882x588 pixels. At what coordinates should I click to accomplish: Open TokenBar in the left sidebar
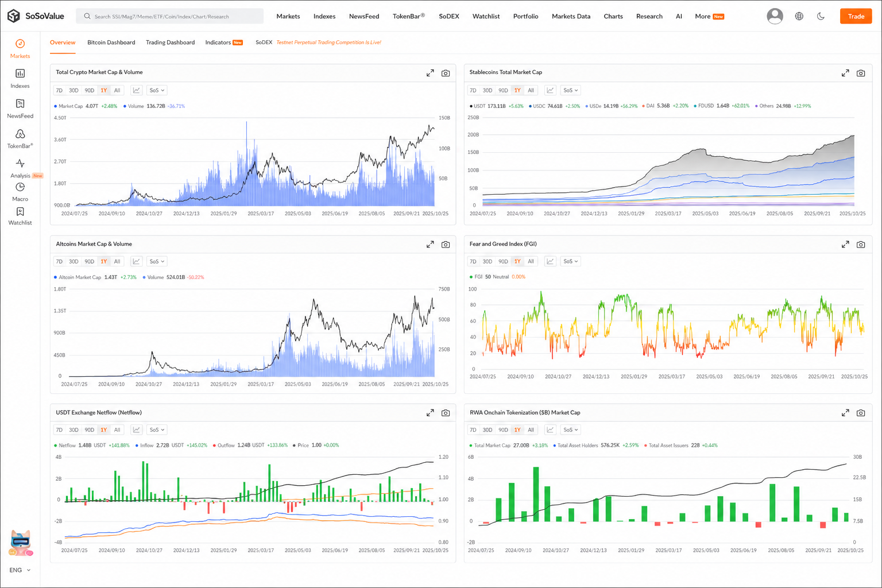point(20,139)
